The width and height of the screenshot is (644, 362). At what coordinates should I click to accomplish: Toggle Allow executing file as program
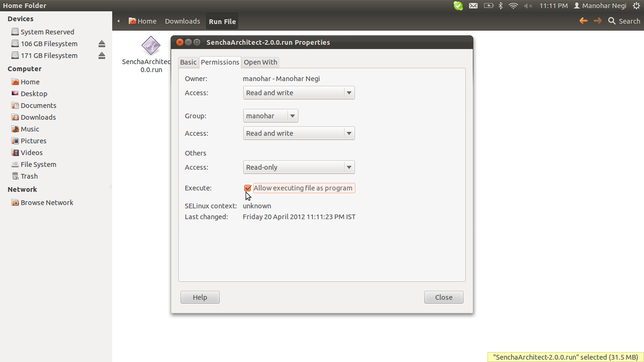pyautogui.click(x=248, y=188)
